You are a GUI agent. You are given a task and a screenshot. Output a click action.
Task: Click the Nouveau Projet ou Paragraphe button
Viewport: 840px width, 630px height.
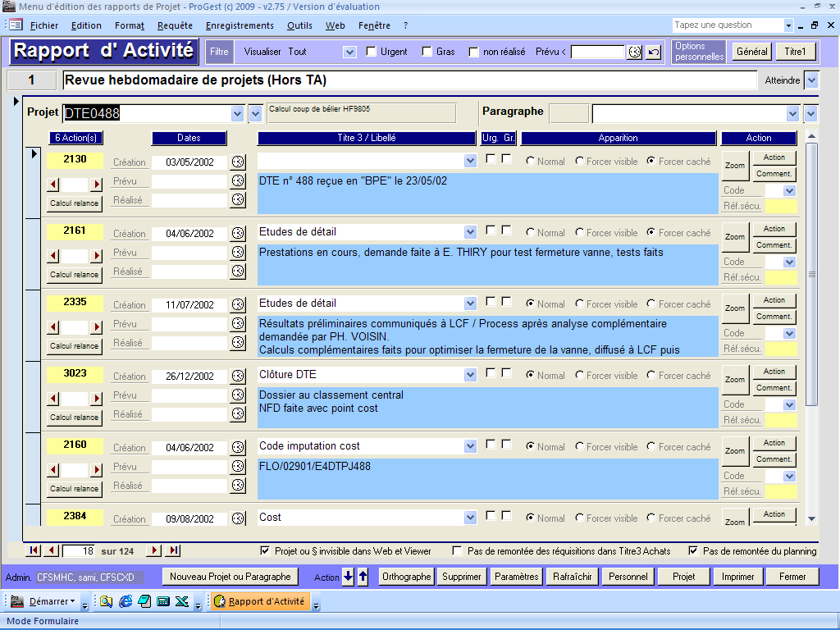tap(231, 577)
